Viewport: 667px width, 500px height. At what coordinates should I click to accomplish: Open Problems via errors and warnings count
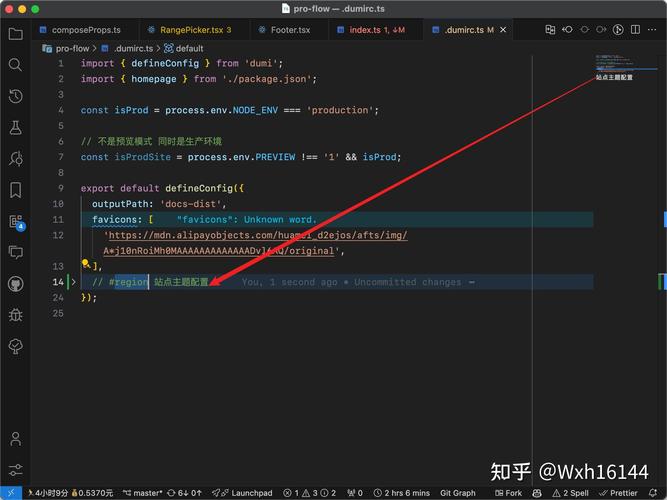310,493
